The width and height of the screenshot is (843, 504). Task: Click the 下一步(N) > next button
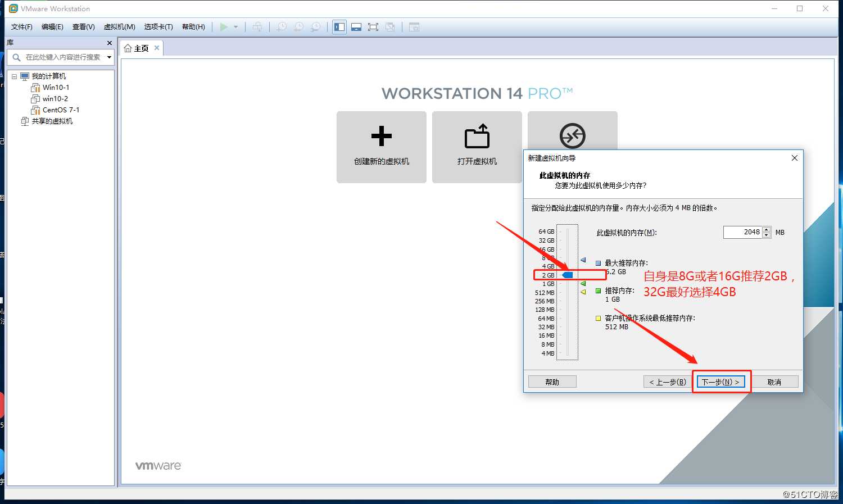tap(721, 382)
